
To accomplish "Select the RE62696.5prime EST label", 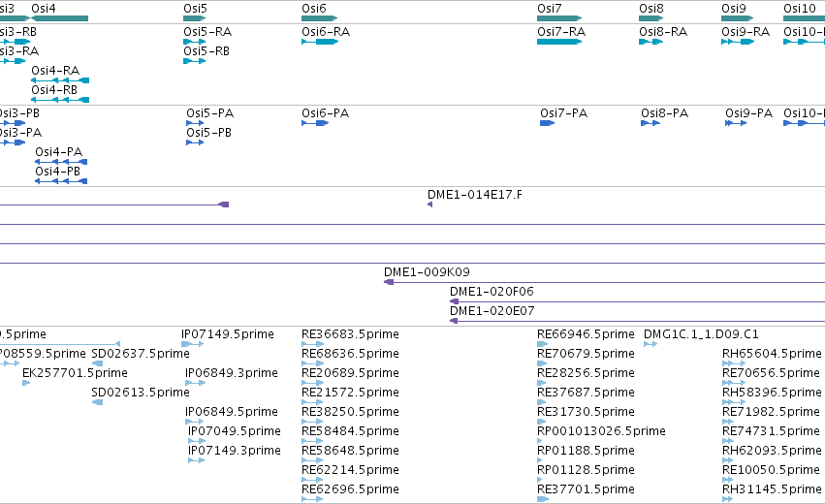I will (350, 489).
